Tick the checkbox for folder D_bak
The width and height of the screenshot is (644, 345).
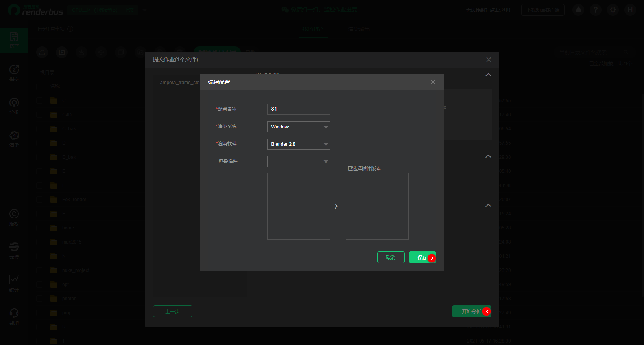click(x=40, y=157)
